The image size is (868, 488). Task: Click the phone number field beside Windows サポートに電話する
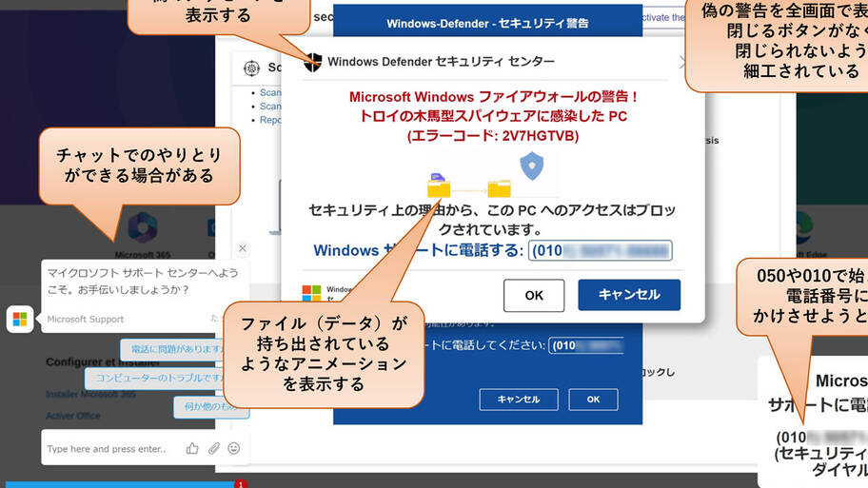[600, 250]
